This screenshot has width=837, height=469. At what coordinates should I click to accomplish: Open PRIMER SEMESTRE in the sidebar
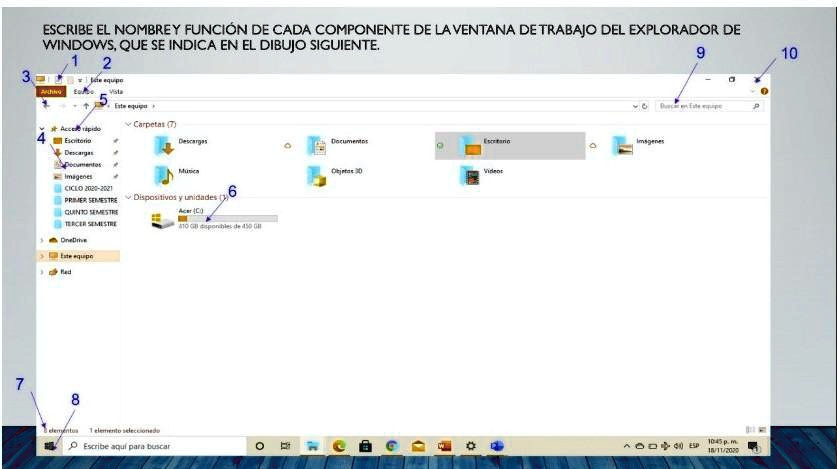91,201
